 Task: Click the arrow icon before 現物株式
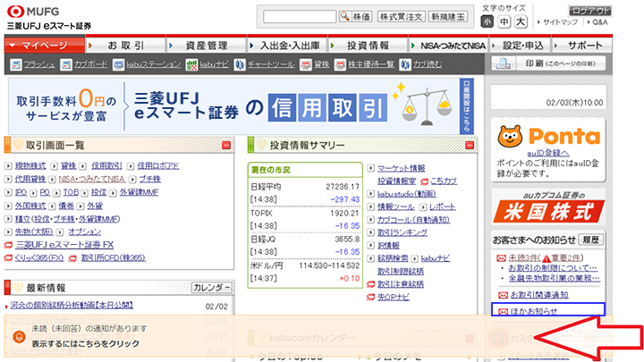pos(8,166)
